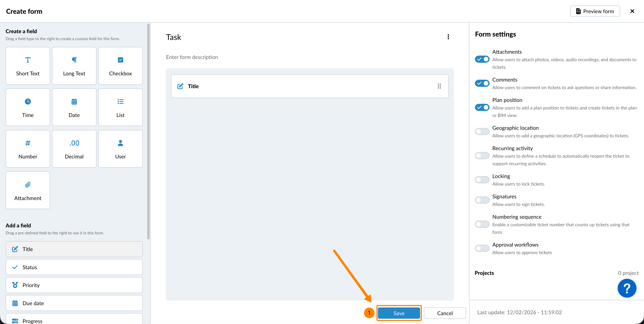Click the blue help question mark

coord(626,288)
